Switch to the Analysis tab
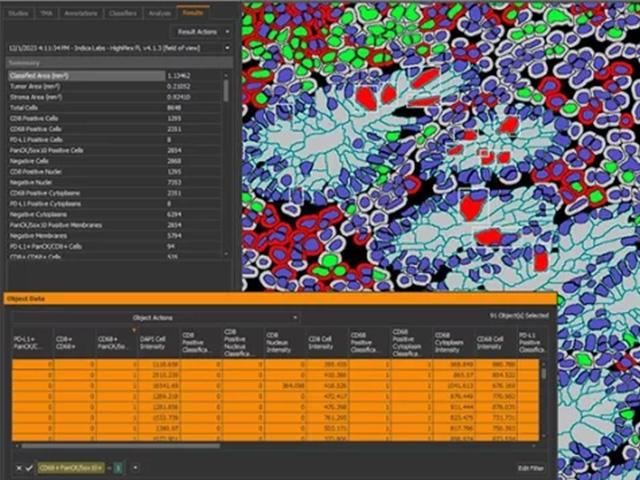 pyautogui.click(x=160, y=13)
